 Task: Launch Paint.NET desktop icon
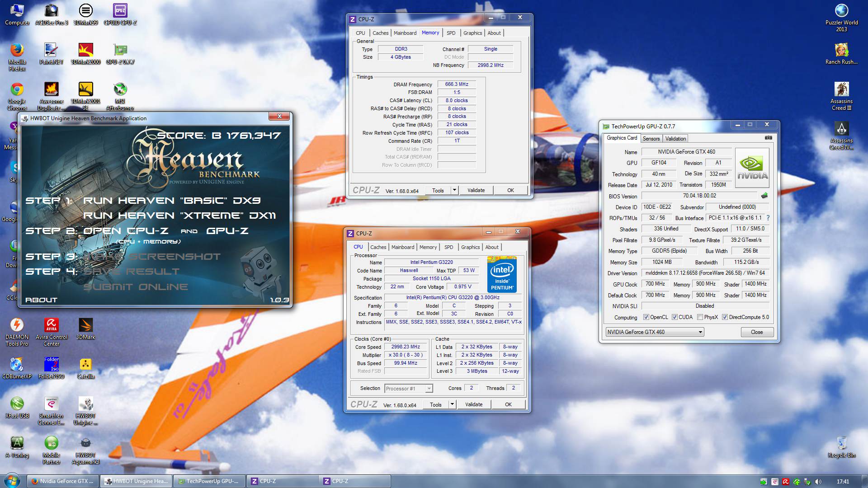[x=51, y=54]
